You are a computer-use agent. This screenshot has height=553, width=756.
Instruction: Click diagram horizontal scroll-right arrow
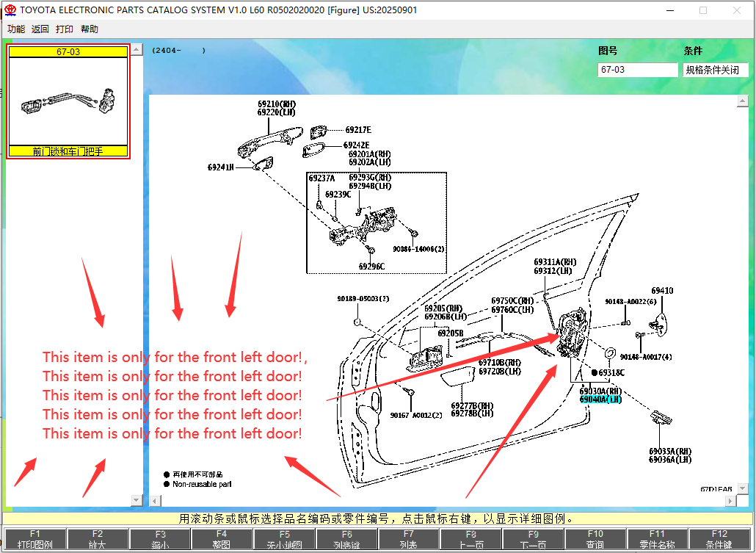730,501
